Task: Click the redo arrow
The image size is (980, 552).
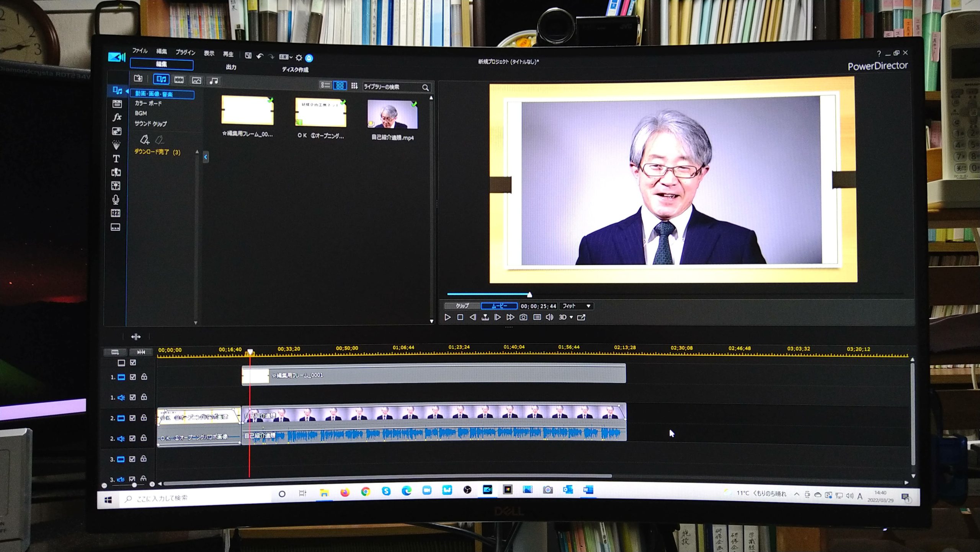Action: tap(271, 57)
